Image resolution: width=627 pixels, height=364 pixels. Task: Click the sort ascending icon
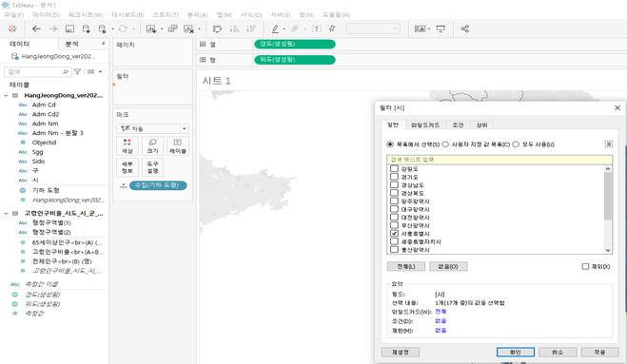click(x=234, y=29)
